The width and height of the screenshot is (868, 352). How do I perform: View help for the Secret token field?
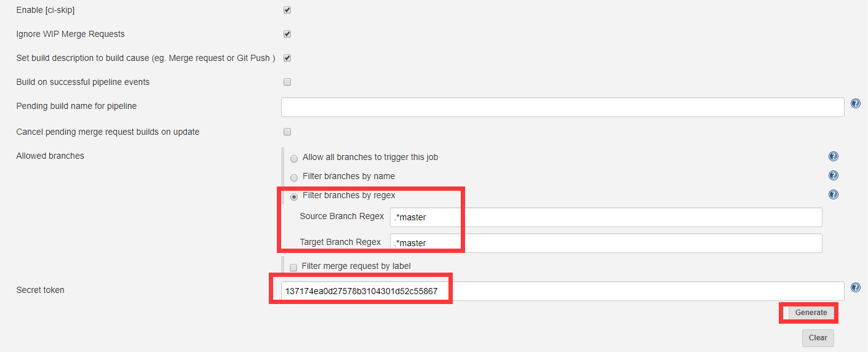(855, 287)
